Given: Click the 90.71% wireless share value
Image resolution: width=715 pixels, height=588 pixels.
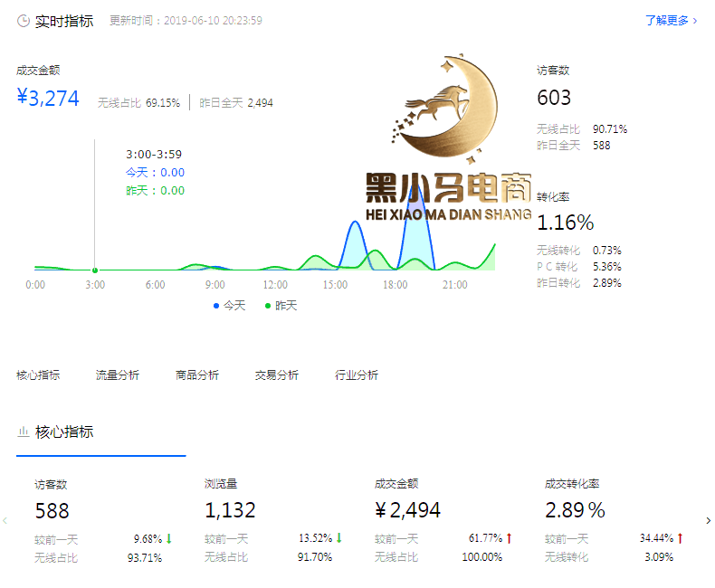Looking at the screenshot, I should coord(610,129).
